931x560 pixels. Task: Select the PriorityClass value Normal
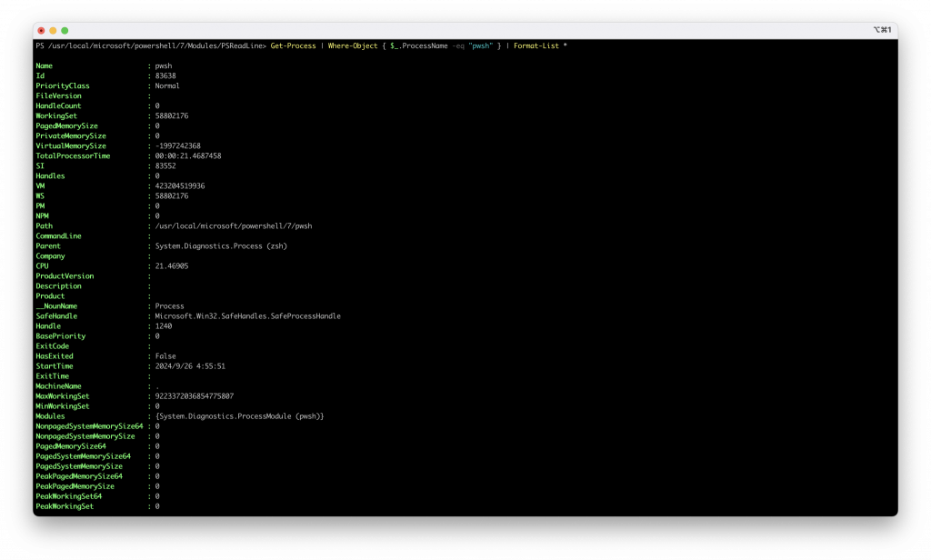pyautogui.click(x=167, y=86)
